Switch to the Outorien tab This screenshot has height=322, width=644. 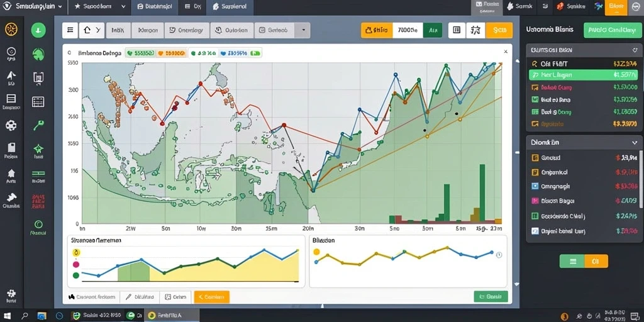coord(231,30)
